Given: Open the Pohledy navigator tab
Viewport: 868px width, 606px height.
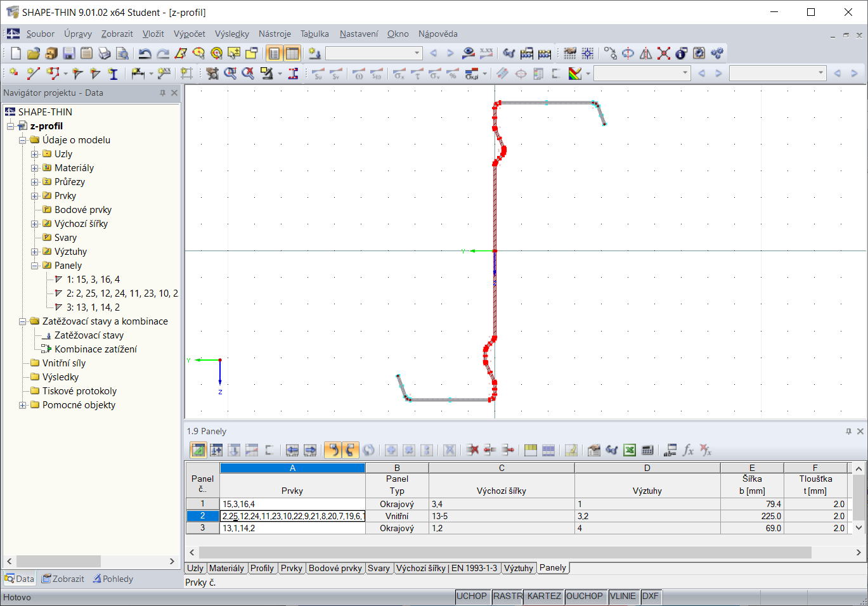Looking at the screenshot, I should 113,579.
